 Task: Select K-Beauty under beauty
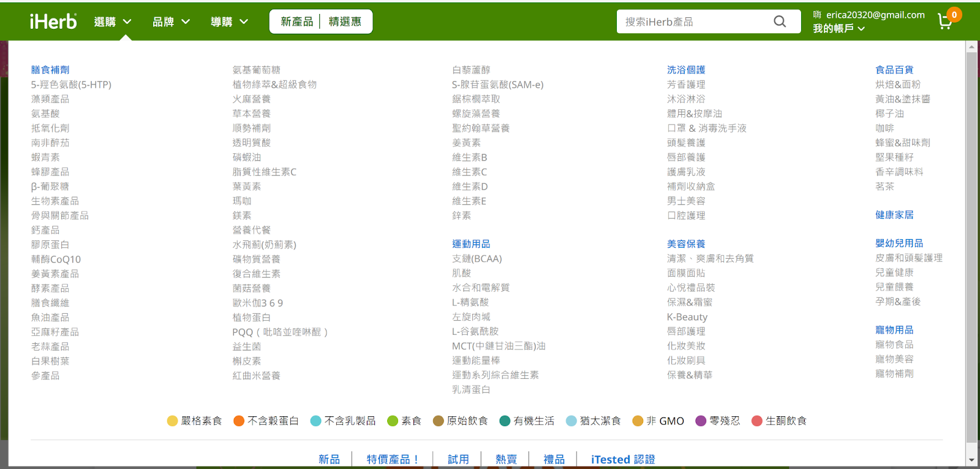tap(687, 317)
